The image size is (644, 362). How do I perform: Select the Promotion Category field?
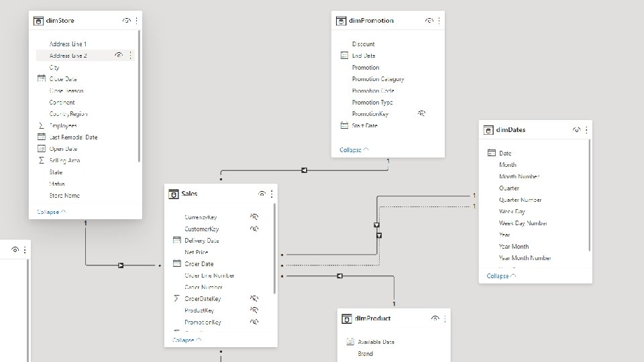[x=378, y=79]
